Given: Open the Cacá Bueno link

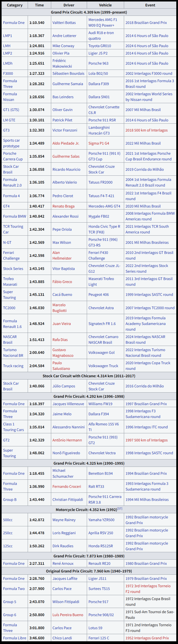Looking at the screenshot, I should 62,295.
